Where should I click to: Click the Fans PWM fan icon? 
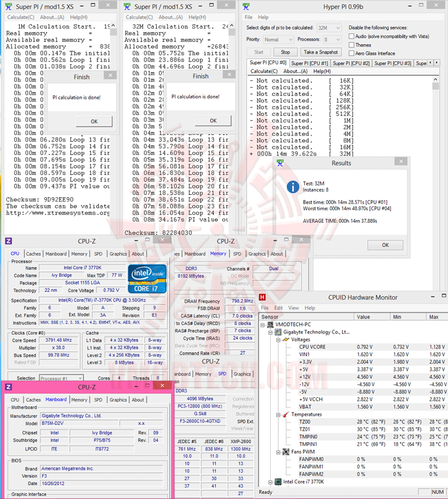point(286,452)
